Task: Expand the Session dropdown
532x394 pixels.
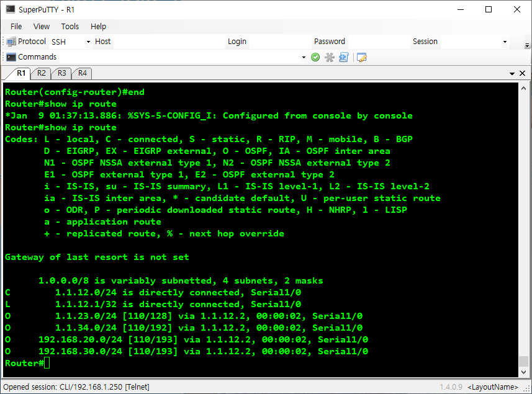Action: pos(505,42)
